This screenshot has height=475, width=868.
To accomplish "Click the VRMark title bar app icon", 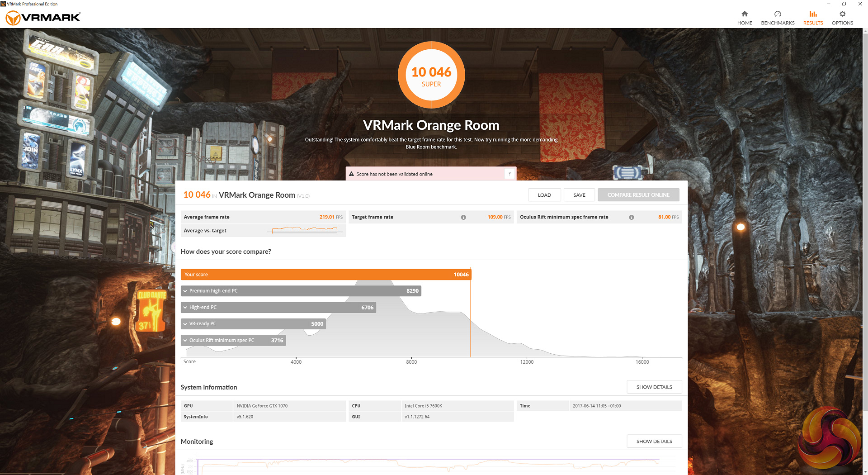I will 3,4.
